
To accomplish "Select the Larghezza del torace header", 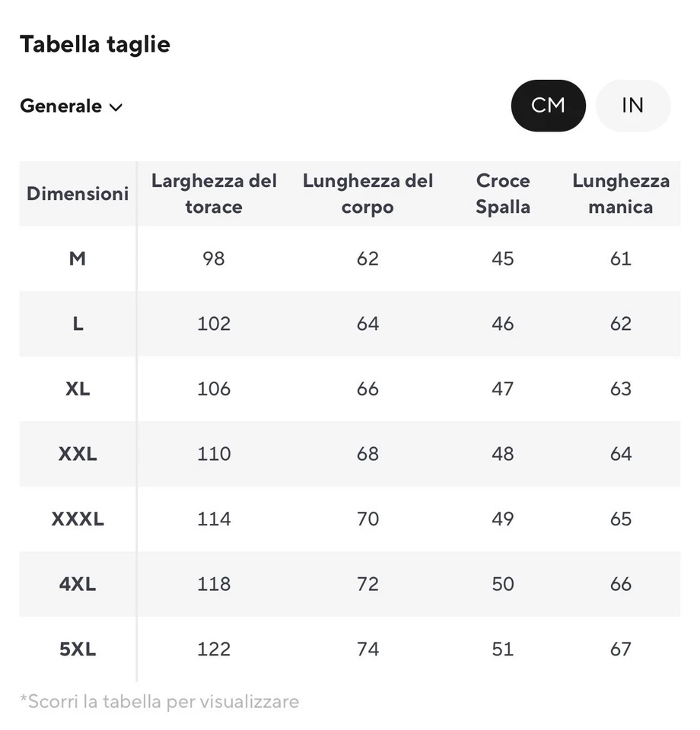I will 214,194.
